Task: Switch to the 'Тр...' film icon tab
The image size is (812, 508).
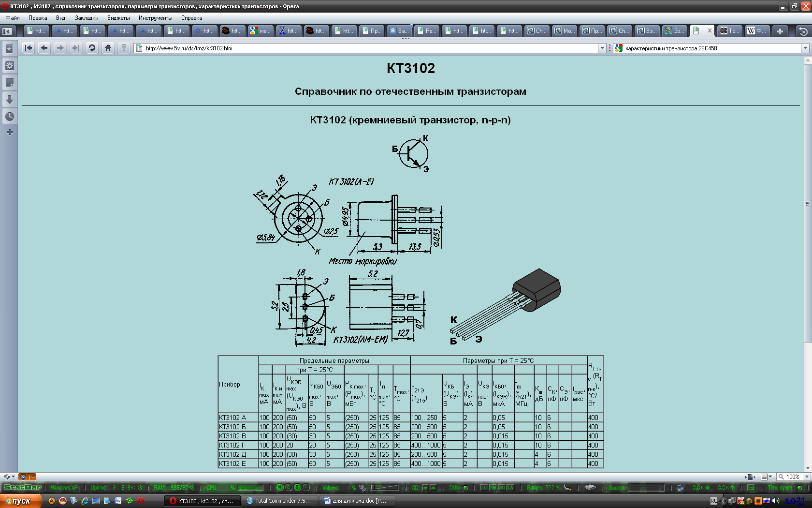Action: click(729, 31)
